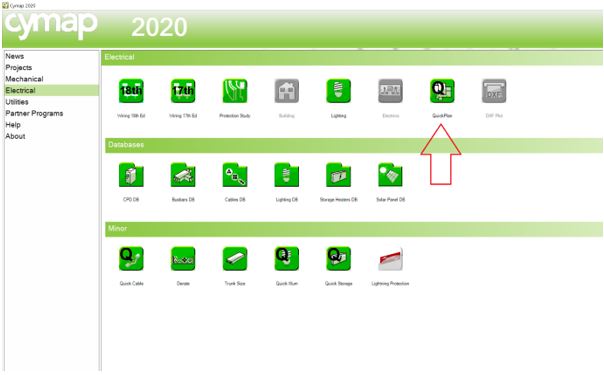Viewport: 604px width, 375px height.
Task: Click the Lightning Protection label text
Action: [x=391, y=283]
